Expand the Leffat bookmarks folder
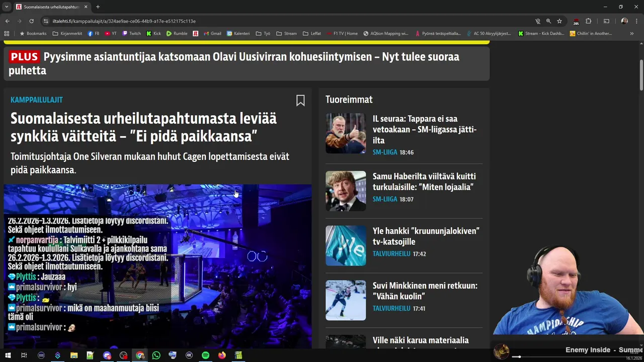The width and height of the screenshot is (644, 362). coord(312,34)
